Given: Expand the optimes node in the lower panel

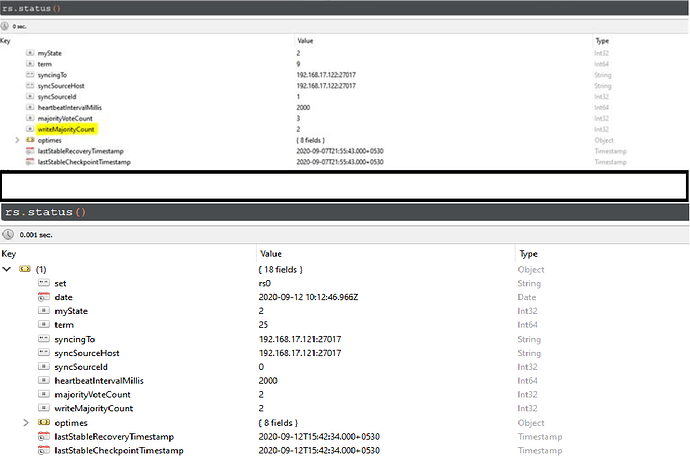Looking at the screenshot, I should click(25, 423).
